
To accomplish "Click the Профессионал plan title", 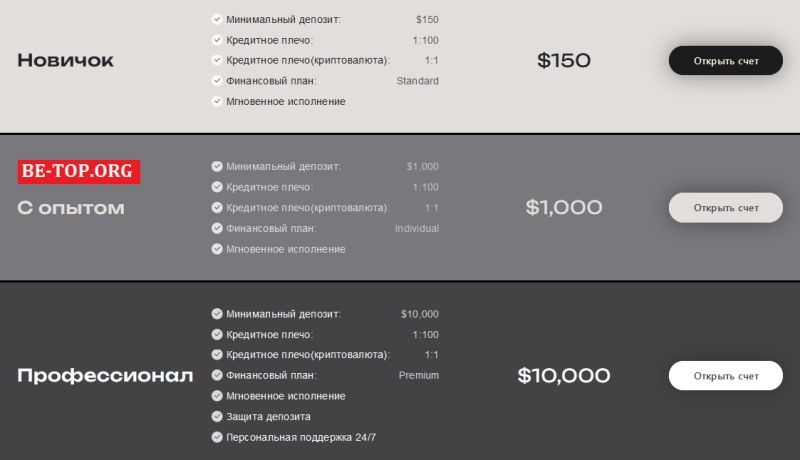I will 105,376.
